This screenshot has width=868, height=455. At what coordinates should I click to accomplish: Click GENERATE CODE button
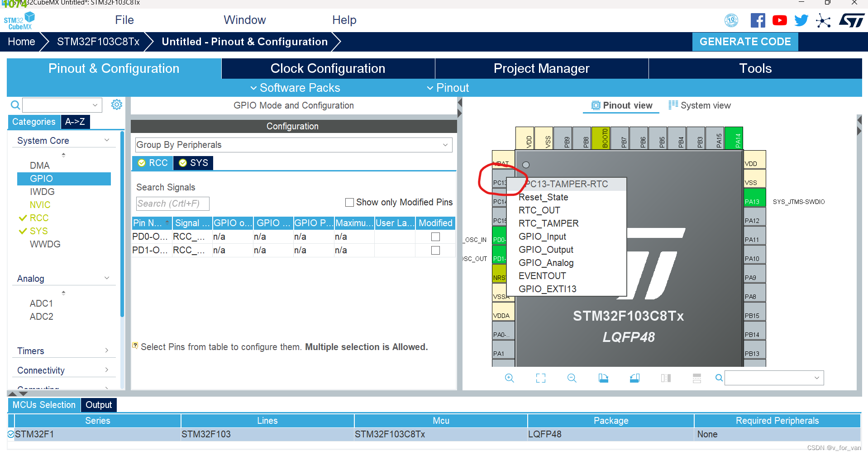[745, 42]
